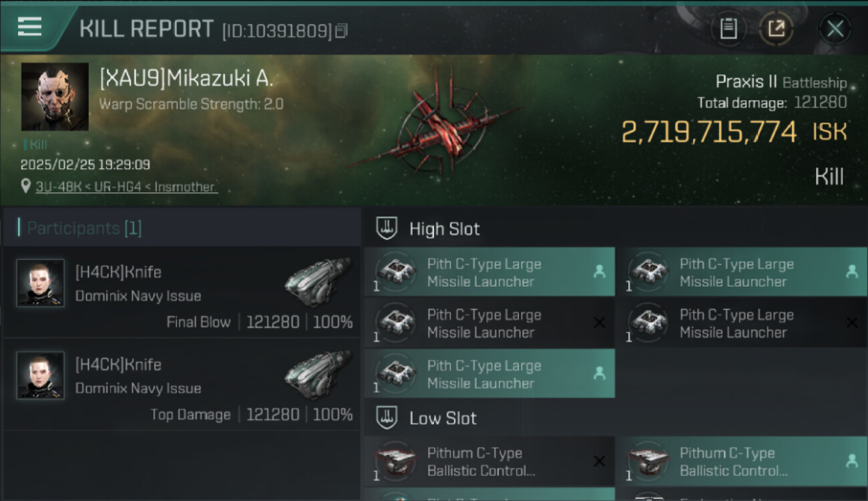
Task: Click X mark on destroyed left missile launcher
Action: [x=599, y=323]
